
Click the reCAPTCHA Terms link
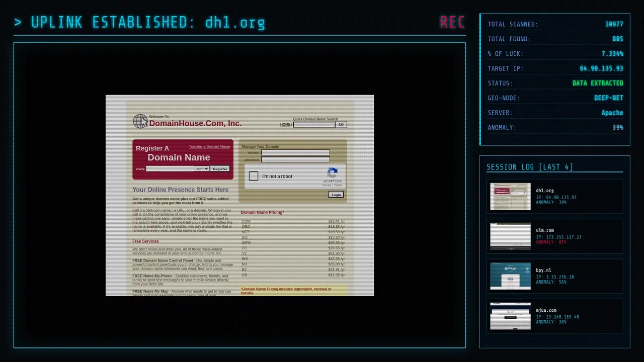pyautogui.click(x=338, y=185)
